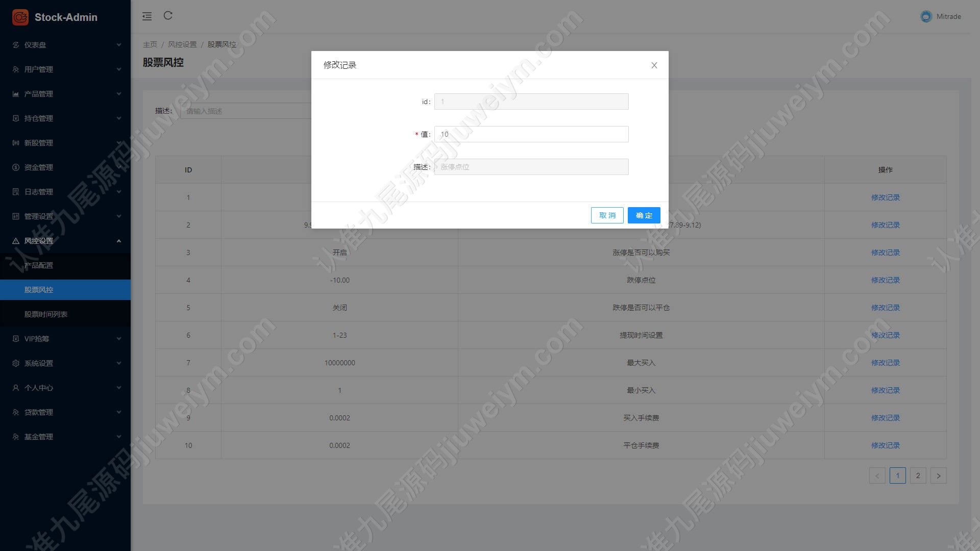This screenshot has width=980, height=551.
Task: Click the 取消 button in dialog
Action: [607, 215]
